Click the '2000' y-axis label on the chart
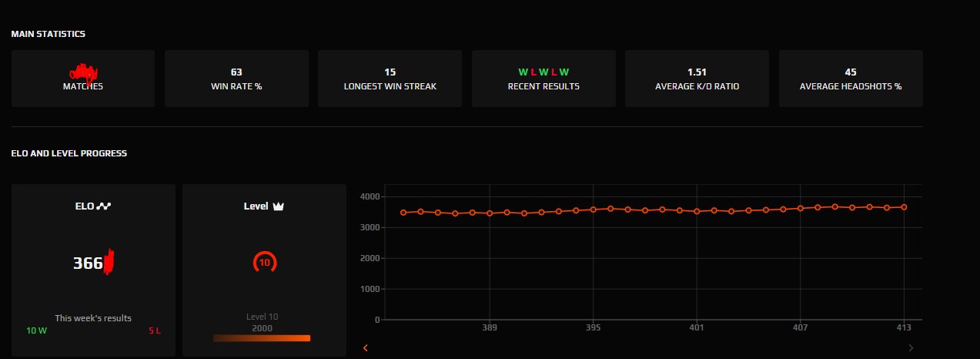The height and width of the screenshot is (359, 980). [x=370, y=258]
